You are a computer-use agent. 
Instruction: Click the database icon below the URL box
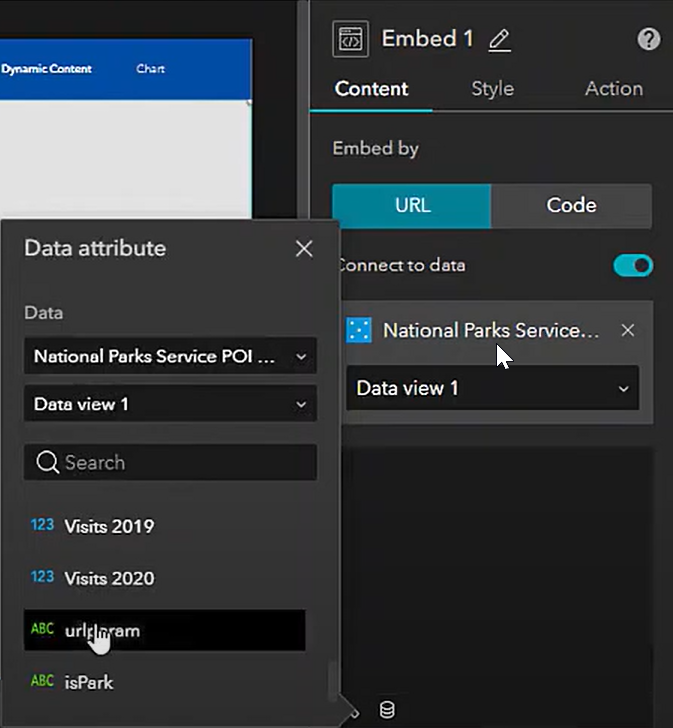point(387,710)
